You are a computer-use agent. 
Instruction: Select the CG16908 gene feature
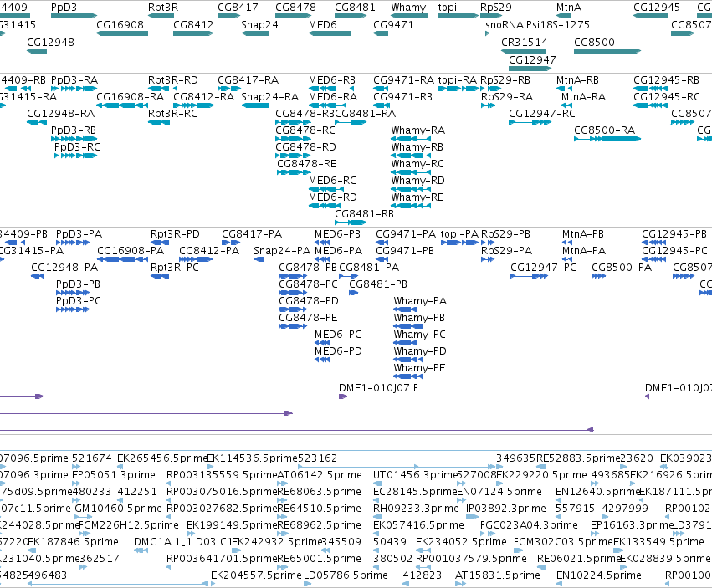122,33
